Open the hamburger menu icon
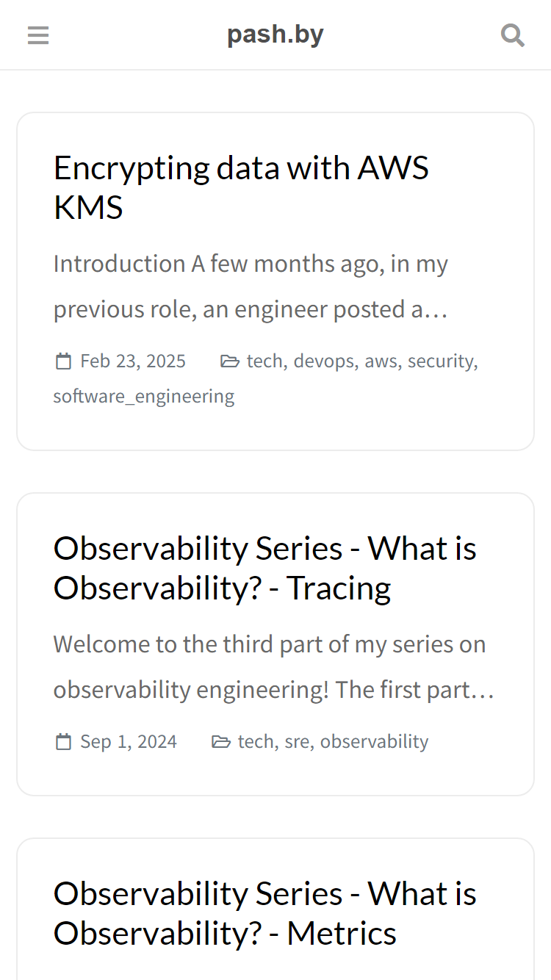Image resolution: width=551 pixels, height=980 pixels. click(38, 35)
